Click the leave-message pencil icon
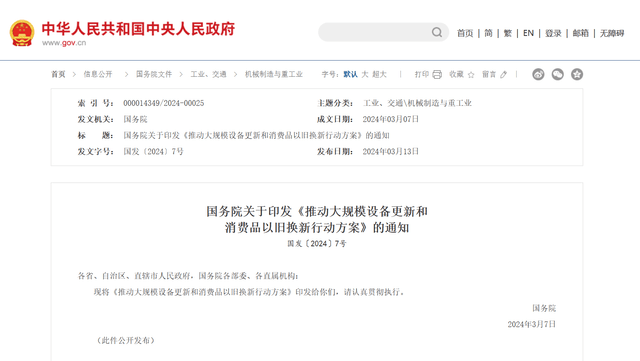Screen dimensions: 640x361 coord(504,74)
